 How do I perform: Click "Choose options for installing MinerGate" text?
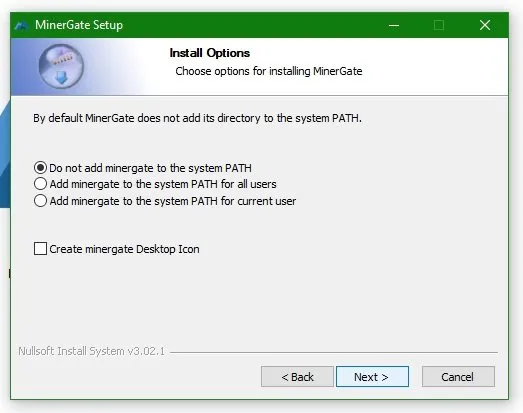click(x=269, y=71)
